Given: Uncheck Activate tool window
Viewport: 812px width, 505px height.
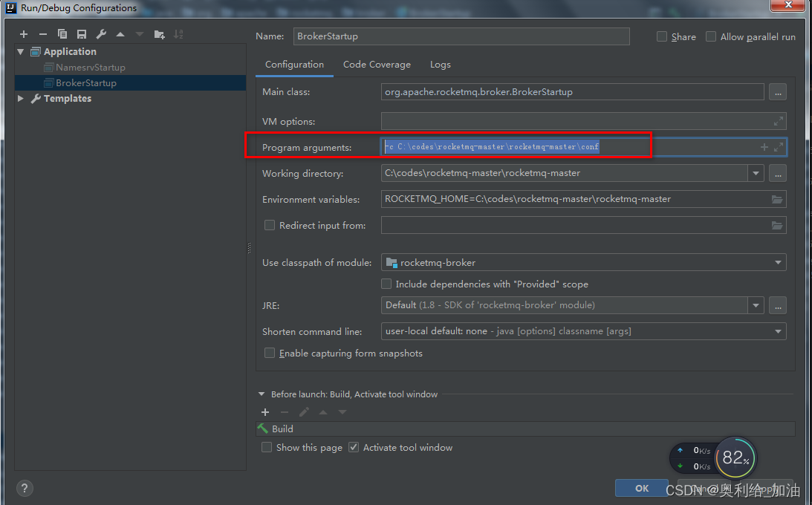Looking at the screenshot, I should (x=354, y=448).
